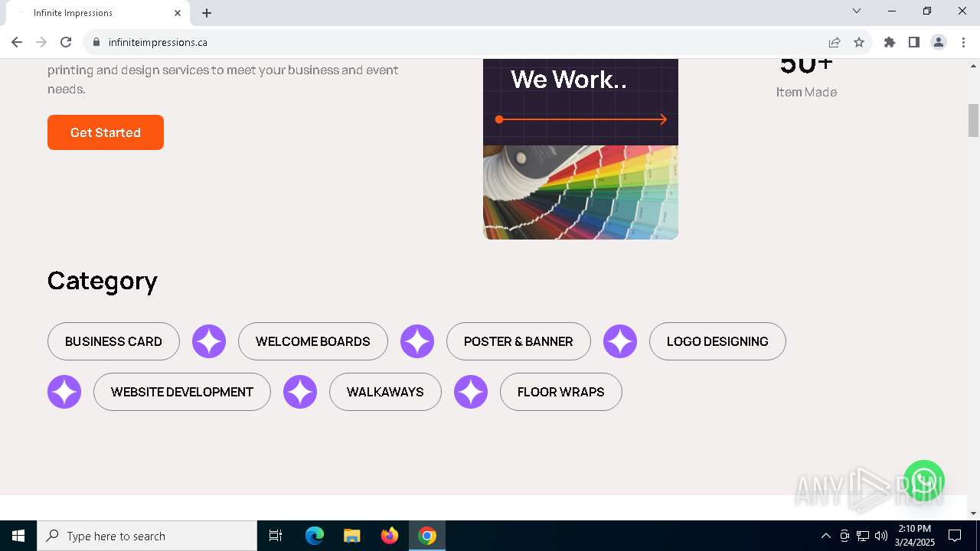Click the Chrome taskbar icon
Image resolution: width=980 pixels, height=551 pixels.
pos(427,536)
